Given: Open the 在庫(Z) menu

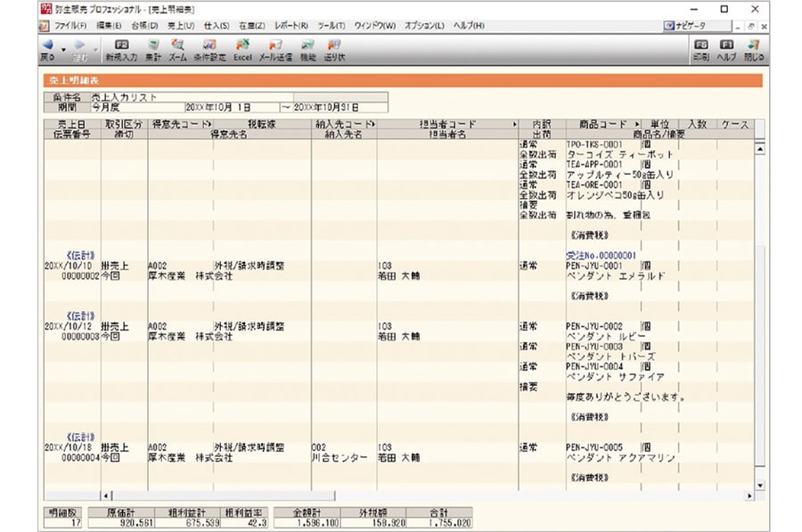Looking at the screenshot, I should coord(252,26).
